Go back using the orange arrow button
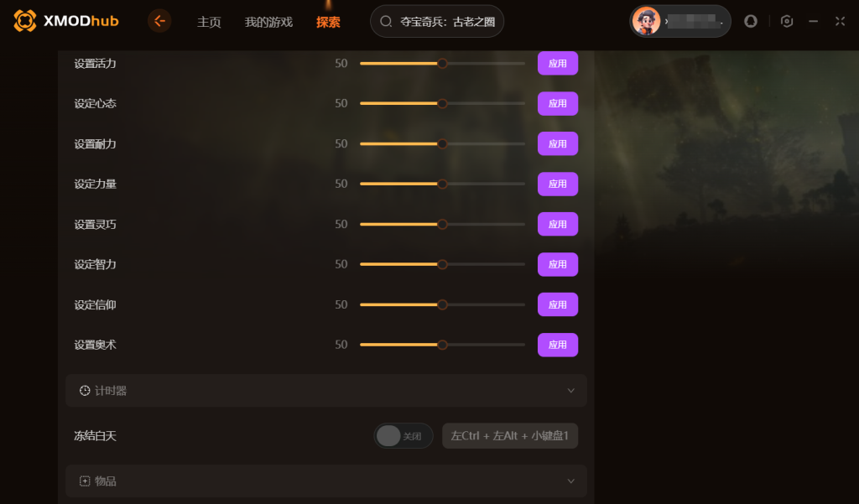Image resolution: width=859 pixels, height=504 pixels. point(159,21)
